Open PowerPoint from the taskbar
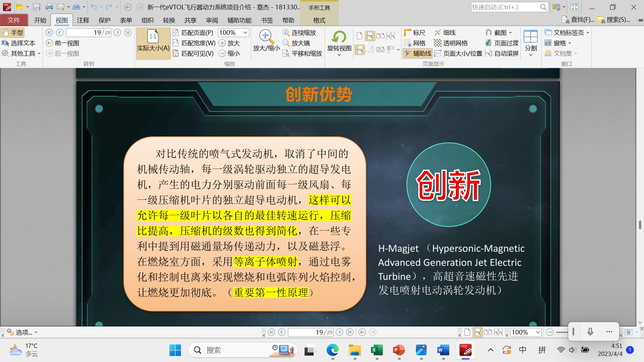The image size is (644, 362). click(399, 350)
